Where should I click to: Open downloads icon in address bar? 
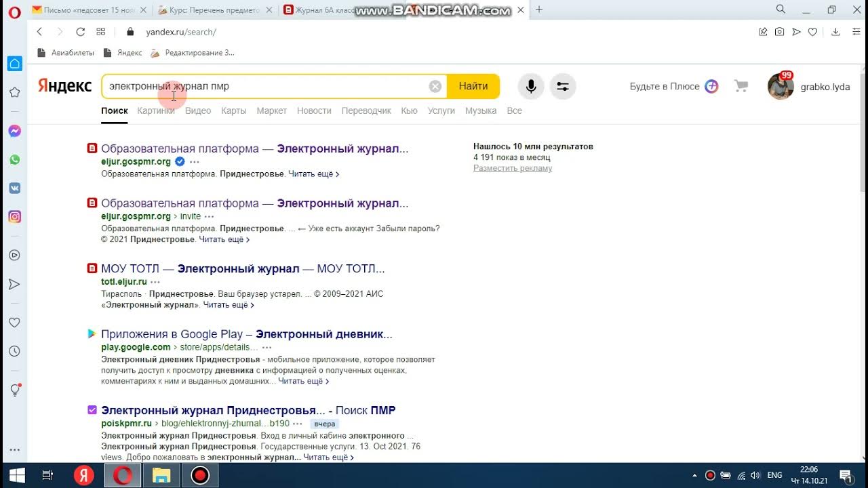pyautogui.click(x=835, y=32)
